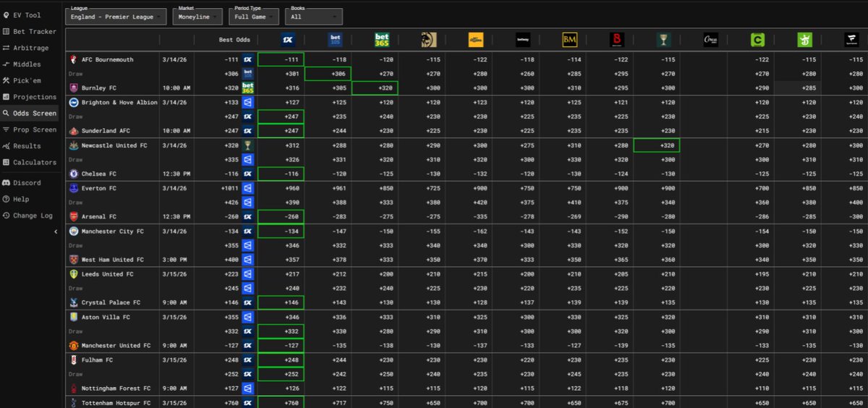Click the Chelsea FC team crest

[73, 174]
